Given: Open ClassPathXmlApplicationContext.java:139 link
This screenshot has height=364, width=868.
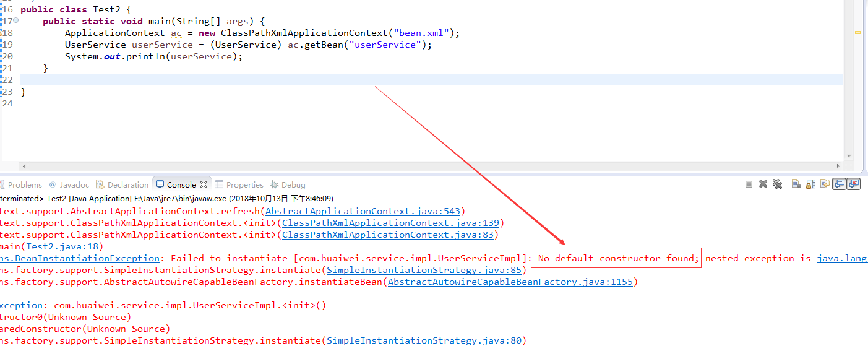Looking at the screenshot, I should 390,223.
